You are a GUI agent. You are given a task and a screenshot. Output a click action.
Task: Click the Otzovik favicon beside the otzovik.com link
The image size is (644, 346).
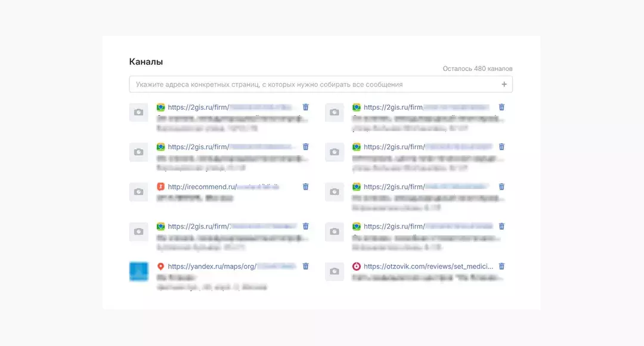pyautogui.click(x=356, y=267)
